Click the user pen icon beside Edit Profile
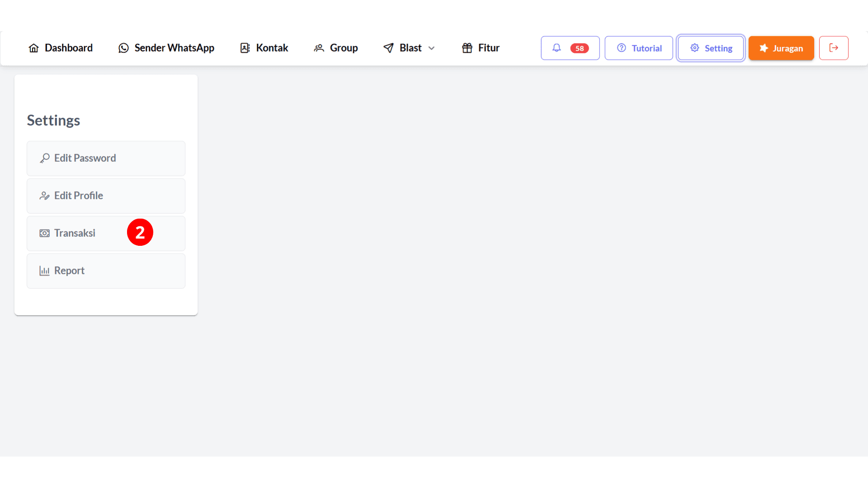 click(44, 196)
